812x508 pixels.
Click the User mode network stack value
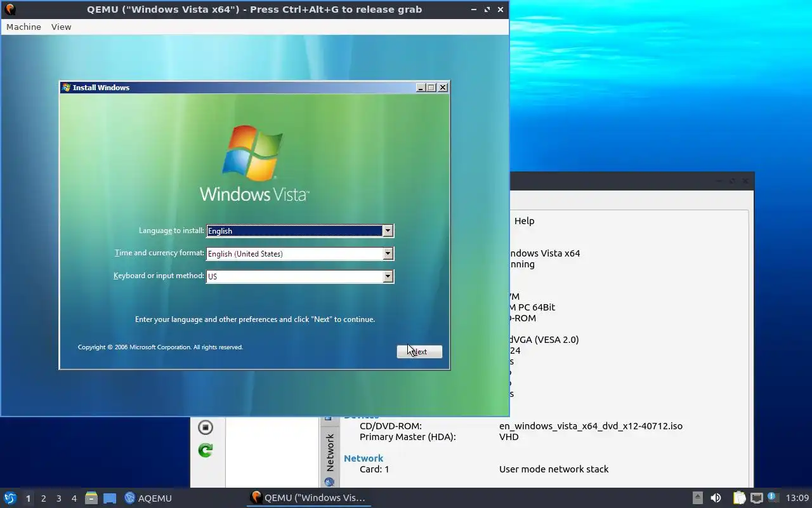point(554,469)
